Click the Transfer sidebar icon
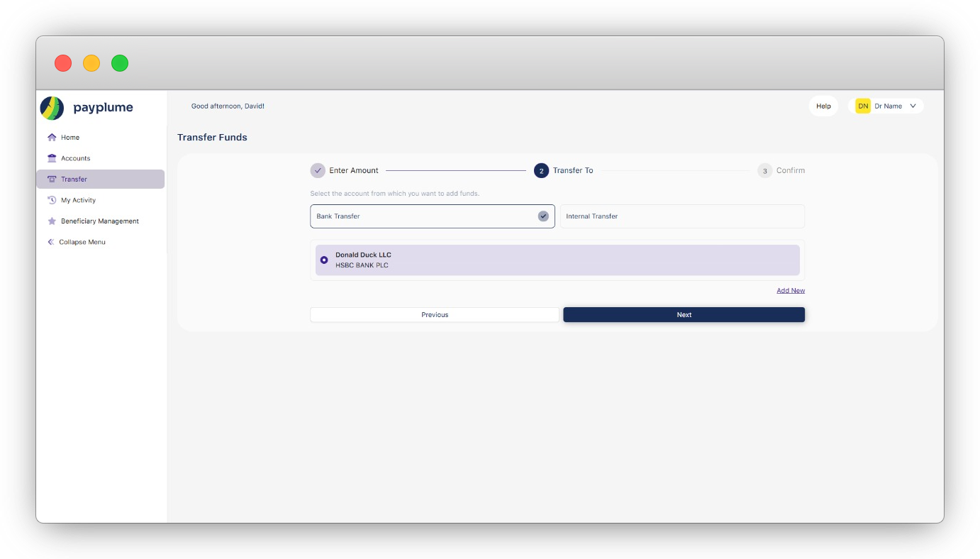The width and height of the screenshot is (980, 559). (52, 179)
